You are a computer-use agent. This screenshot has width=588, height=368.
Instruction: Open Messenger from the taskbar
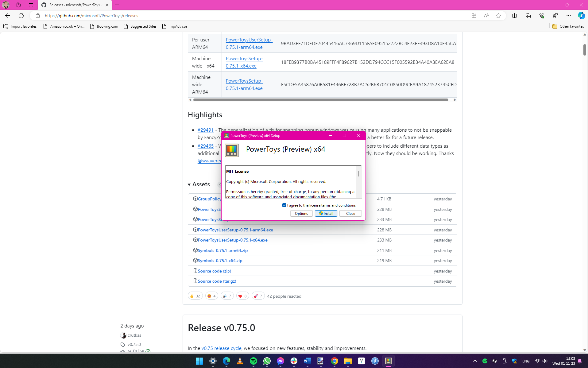(280, 361)
